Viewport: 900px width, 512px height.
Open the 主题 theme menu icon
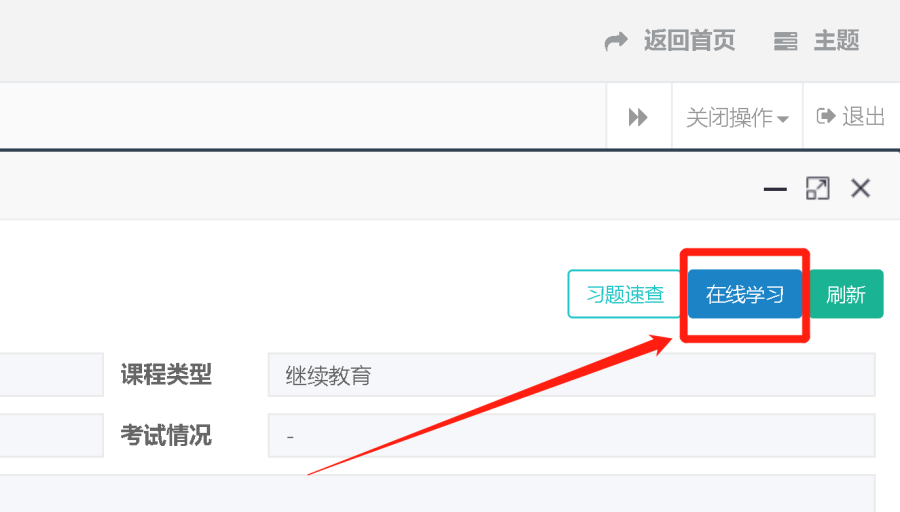(x=785, y=41)
